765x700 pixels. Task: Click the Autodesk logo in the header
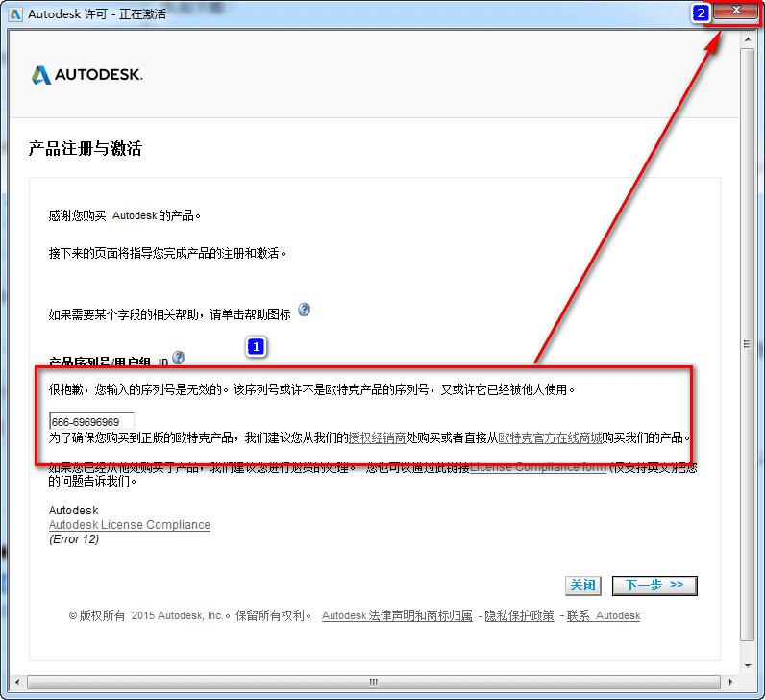(x=86, y=75)
